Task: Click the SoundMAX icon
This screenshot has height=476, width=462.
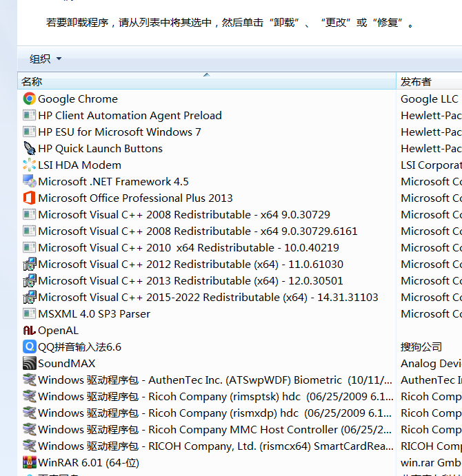Action: 29,363
